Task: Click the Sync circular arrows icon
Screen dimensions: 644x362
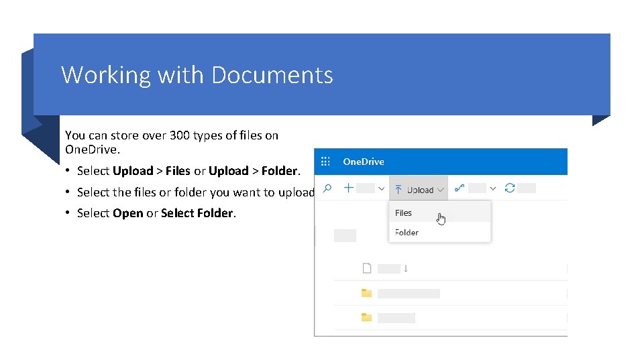Action: coord(510,188)
